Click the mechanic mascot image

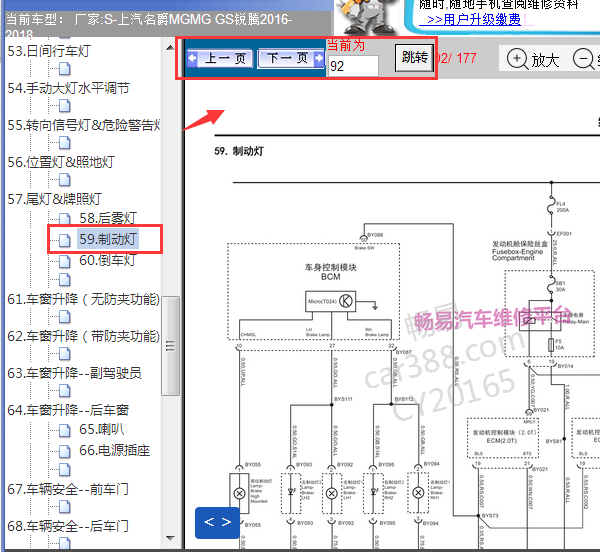(366, 17)
